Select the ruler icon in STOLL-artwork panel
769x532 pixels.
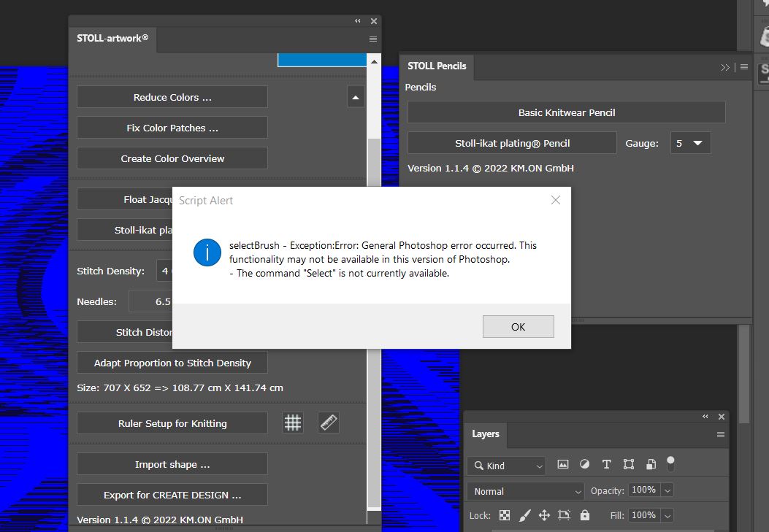pos(328,423)
